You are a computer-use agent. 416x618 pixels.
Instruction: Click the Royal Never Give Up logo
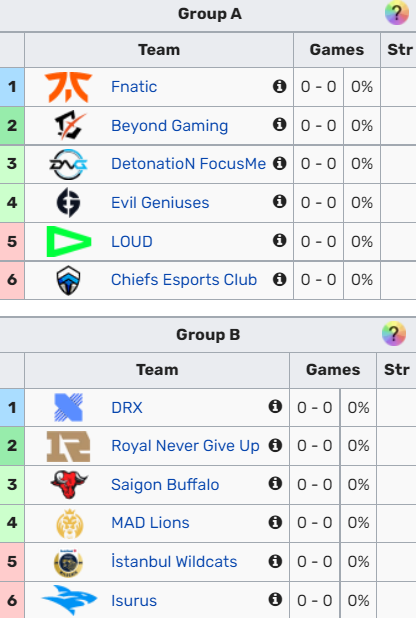click(69, 446)
